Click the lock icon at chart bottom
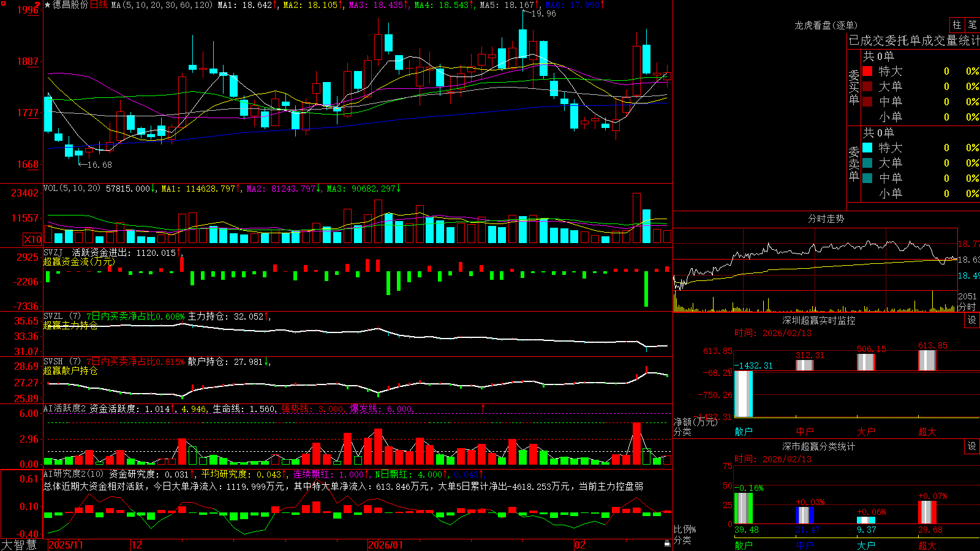This screenshot has width=980, height=551. (667, 544)
